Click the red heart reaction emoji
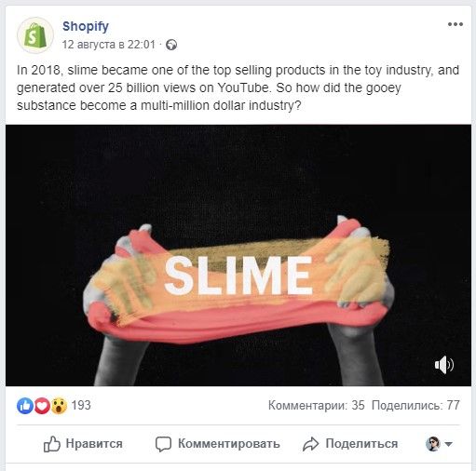Image resolution: width=476 pixels, height=471 pixels. point(42,406)
